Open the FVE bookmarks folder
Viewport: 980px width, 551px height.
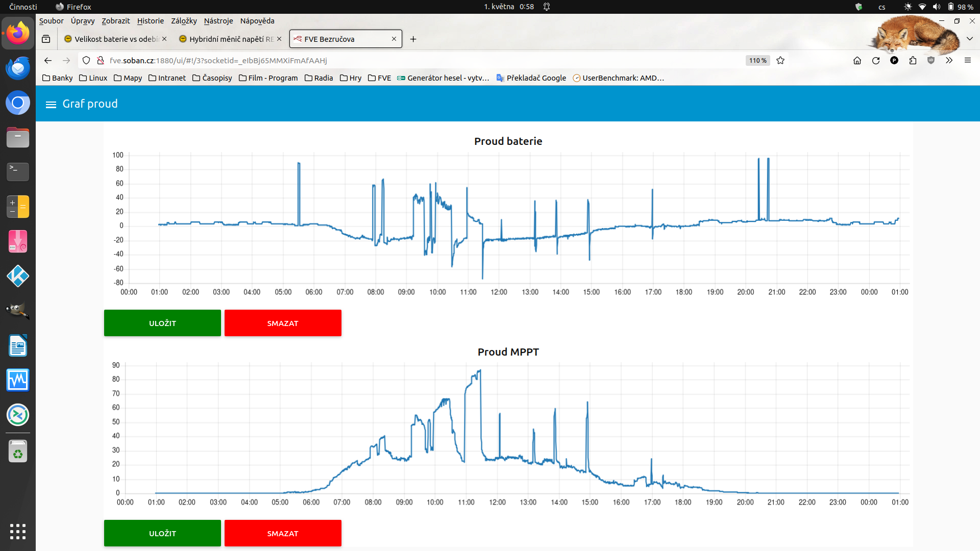click(379, 78)
